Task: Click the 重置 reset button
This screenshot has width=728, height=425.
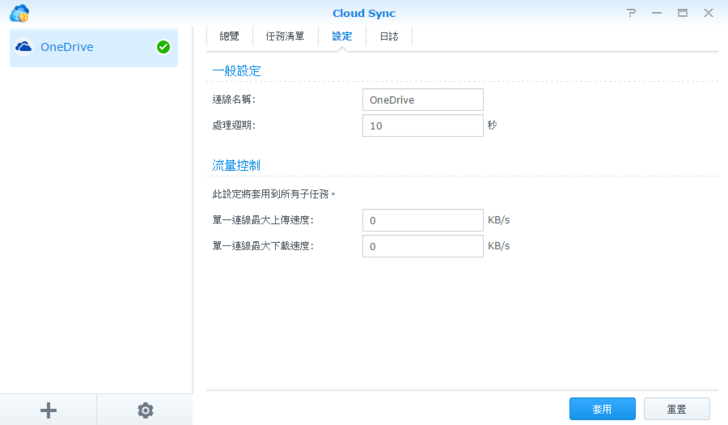Action: point(676,409)
